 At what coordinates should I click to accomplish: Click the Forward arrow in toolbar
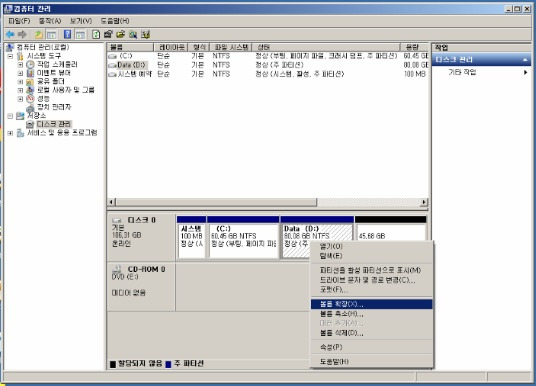pyautogui.click(x=22, y=34)
